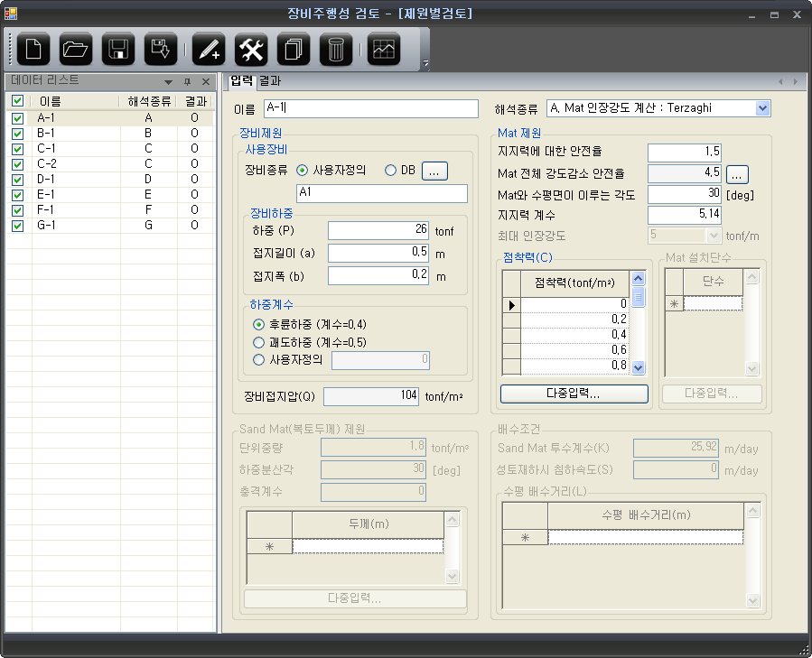Uncheck the C-1 row checkbox

[17, 149]
